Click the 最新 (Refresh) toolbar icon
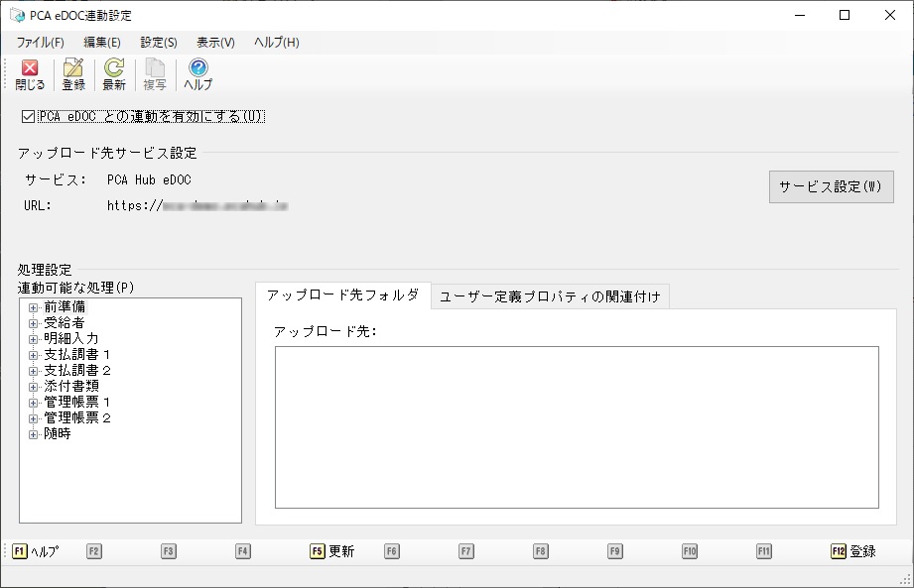 click(x=114, y=74)
